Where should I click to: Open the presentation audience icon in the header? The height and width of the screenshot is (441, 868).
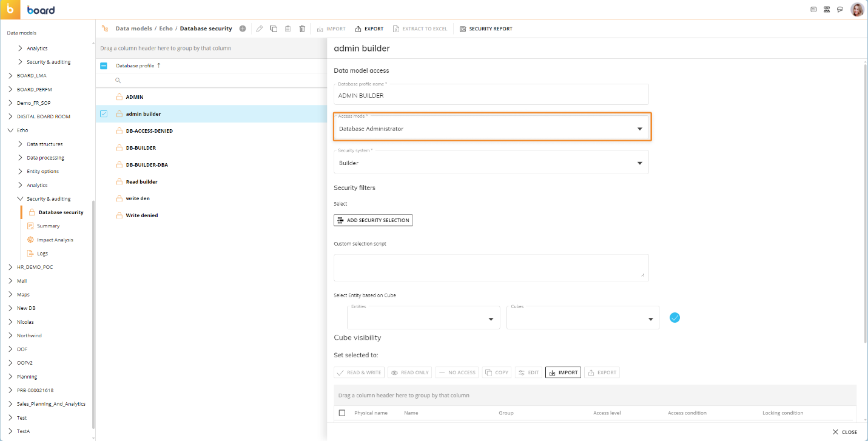827,10
